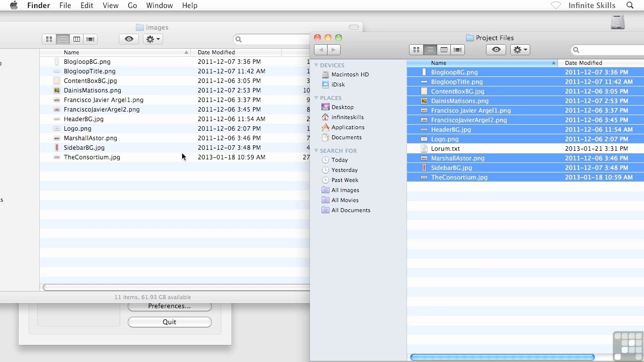The image size is (644, 362).
Task: Sort images window by Date Modified
Action: (236, 52)
